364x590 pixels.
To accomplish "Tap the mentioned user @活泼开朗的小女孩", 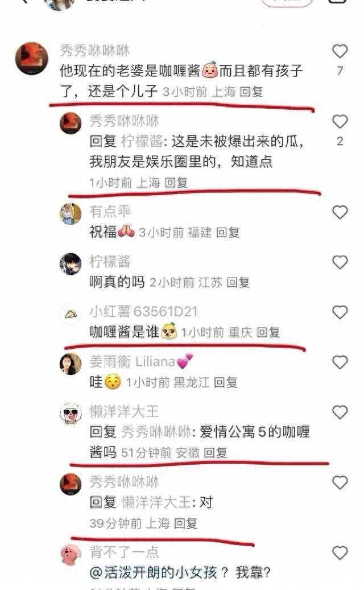I will 154,573.
